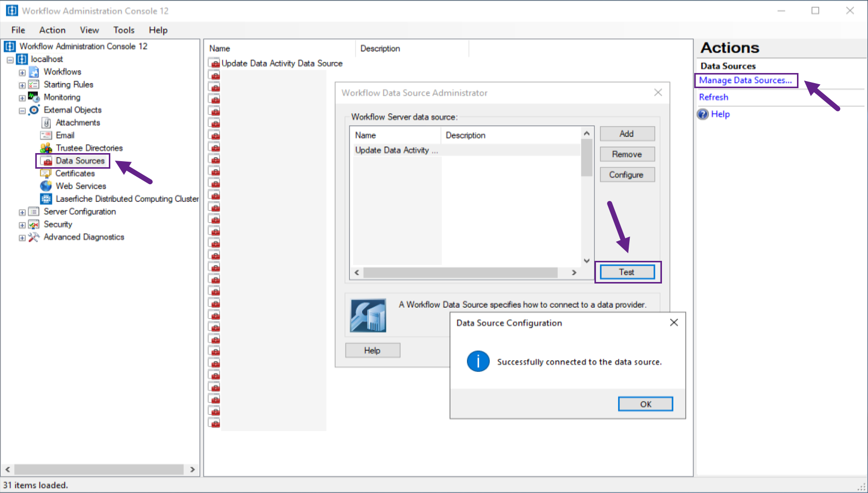Click scroll down arrow in data source list
Viewport: 868px width, 493px height.
pos(586,260)
